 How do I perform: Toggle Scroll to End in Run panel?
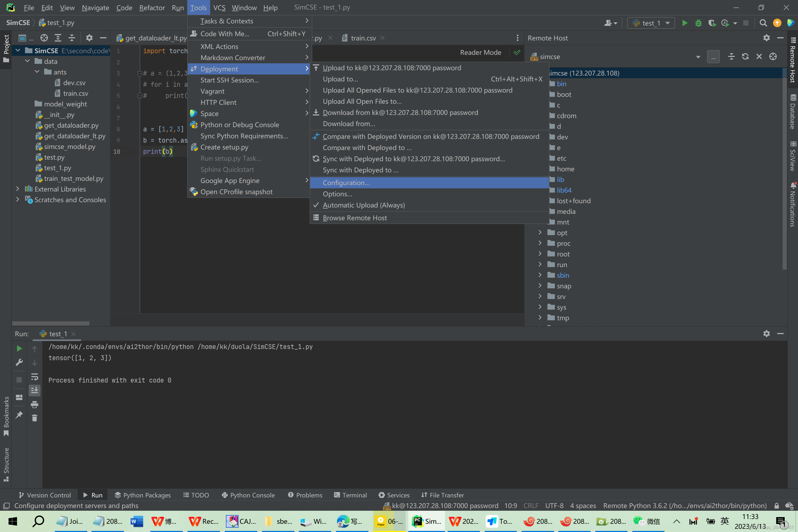[35, 390]
